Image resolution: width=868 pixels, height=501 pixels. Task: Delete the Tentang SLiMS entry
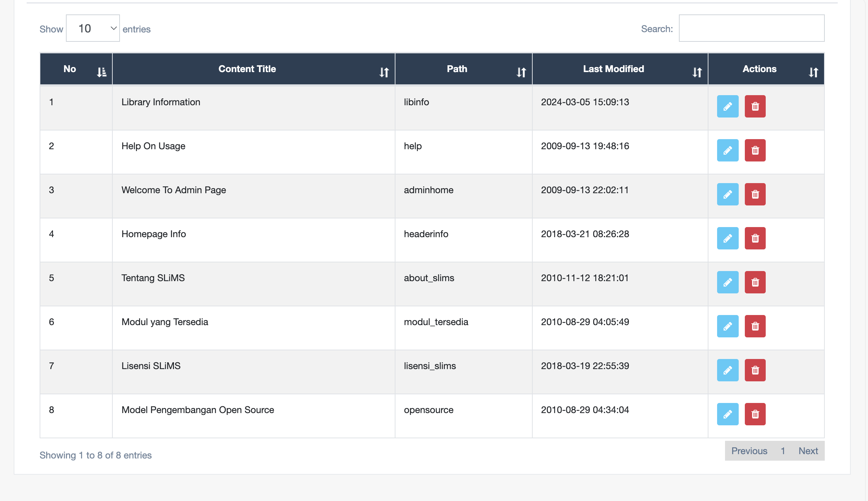pyautogui.click(x=755, y=282)
